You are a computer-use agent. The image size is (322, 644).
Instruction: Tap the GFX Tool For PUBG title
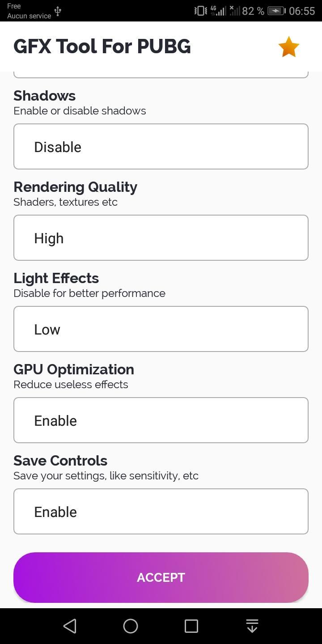click(102, 47)
